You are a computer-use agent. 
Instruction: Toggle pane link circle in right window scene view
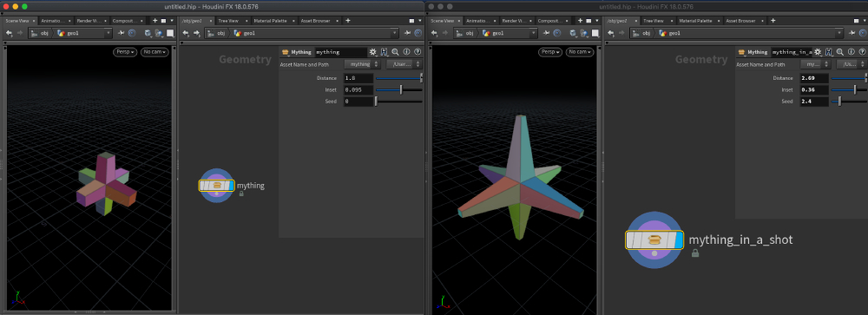tap(556, 33)
